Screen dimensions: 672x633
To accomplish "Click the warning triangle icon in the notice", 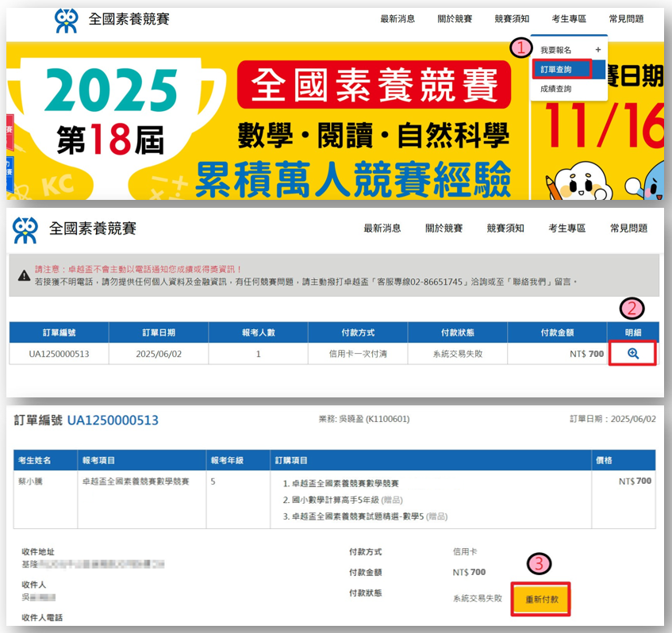I will tap(24, 275).
